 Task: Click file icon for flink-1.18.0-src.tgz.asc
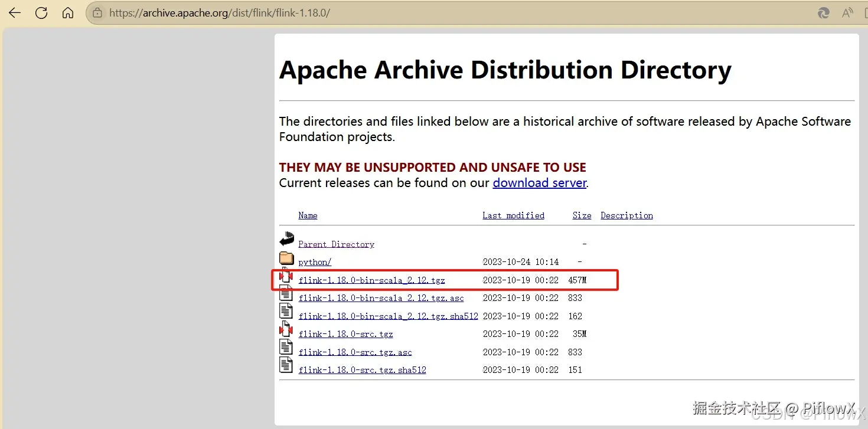point(286,347)
